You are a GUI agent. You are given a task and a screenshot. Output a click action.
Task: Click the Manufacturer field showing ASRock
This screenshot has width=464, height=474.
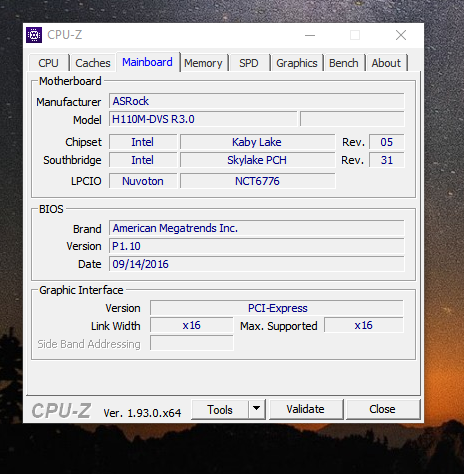click(x=257, y=101)
